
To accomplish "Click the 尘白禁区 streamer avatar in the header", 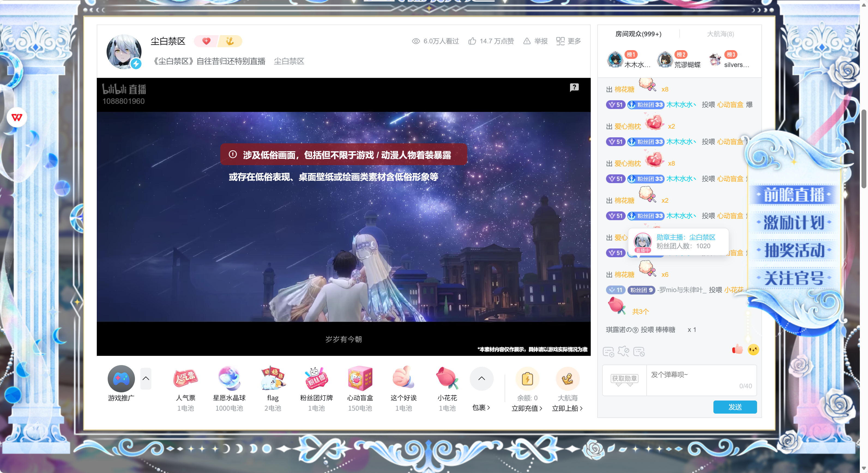I will click(x=124, y=52).
